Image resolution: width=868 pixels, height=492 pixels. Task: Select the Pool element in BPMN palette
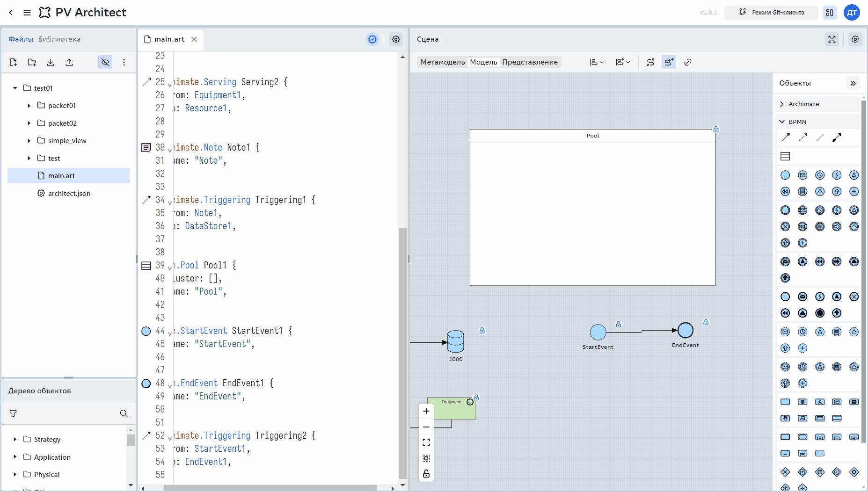pos(786,156)
